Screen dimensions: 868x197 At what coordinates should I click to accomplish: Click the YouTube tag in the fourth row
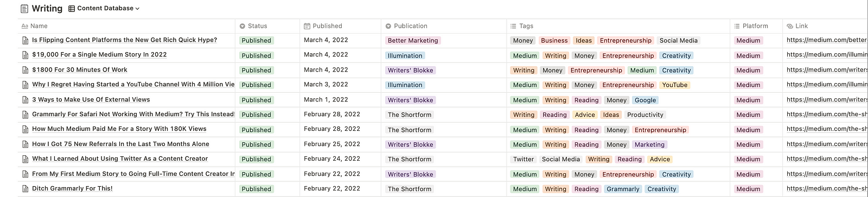675,85
